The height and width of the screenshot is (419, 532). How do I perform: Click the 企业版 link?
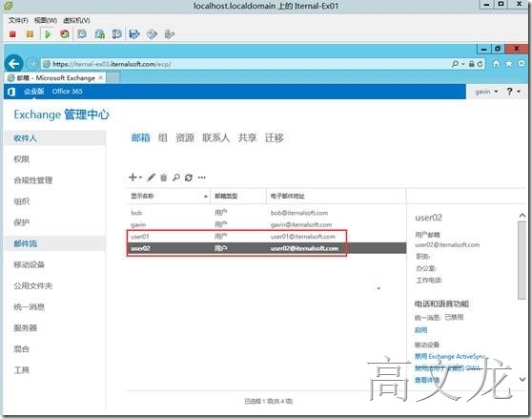pos(34,92)
